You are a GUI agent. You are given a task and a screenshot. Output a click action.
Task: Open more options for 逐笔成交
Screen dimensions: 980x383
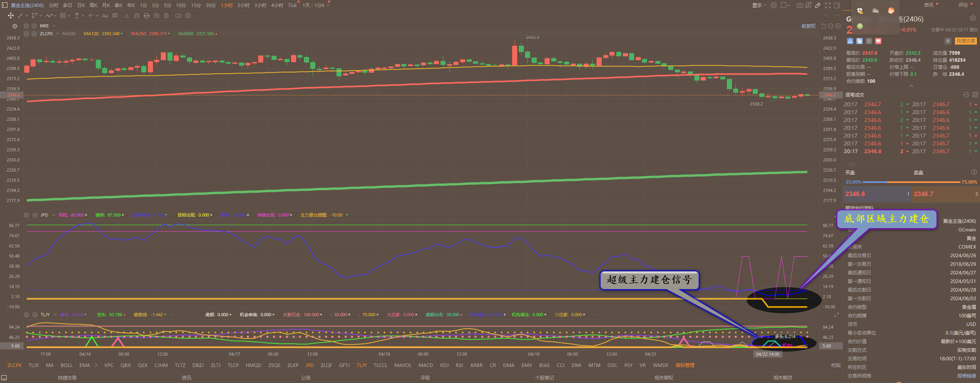(x=966, y=95)
